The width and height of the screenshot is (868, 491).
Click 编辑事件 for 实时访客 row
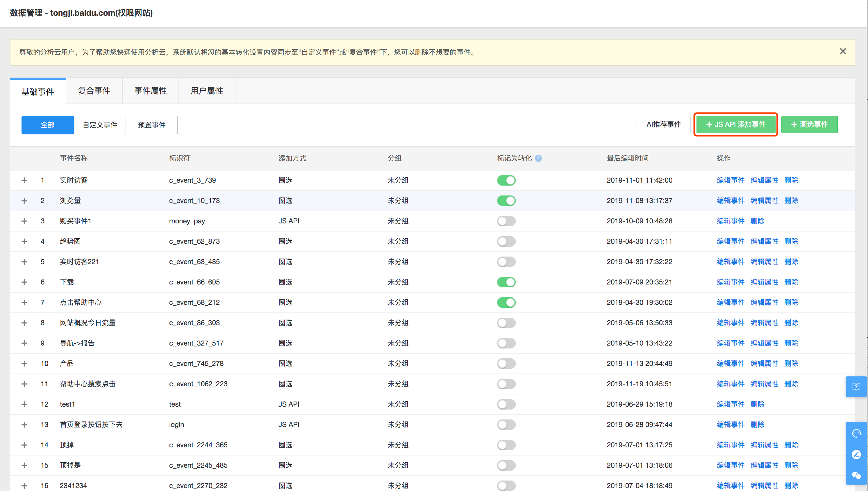(x=731, y=180)
